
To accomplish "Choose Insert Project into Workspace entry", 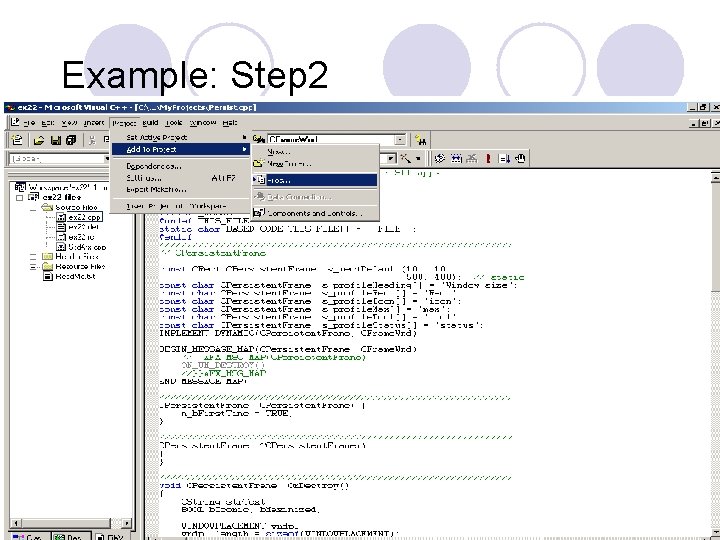I will [180, 206].
